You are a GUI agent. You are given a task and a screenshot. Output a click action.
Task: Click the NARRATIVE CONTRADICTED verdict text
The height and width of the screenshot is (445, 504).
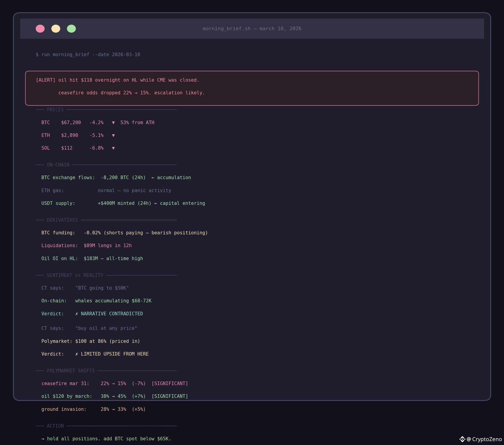click(x=112, y=314)
